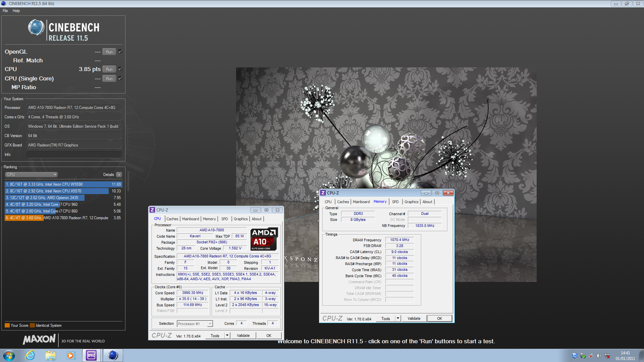Toggle the CPU test checkbox
This screenshot has width=644, height=362.
[x=120, y=69]
